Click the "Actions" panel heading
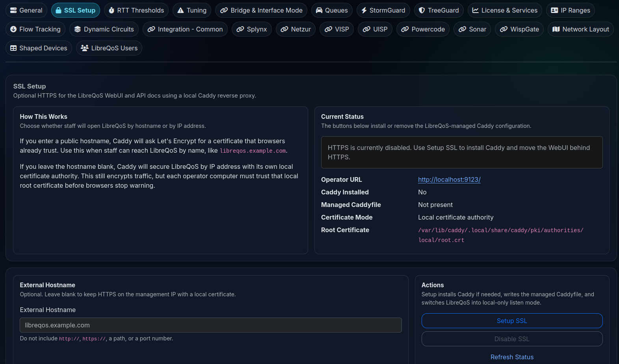This screenshot has width=619, height=364. 433,285
